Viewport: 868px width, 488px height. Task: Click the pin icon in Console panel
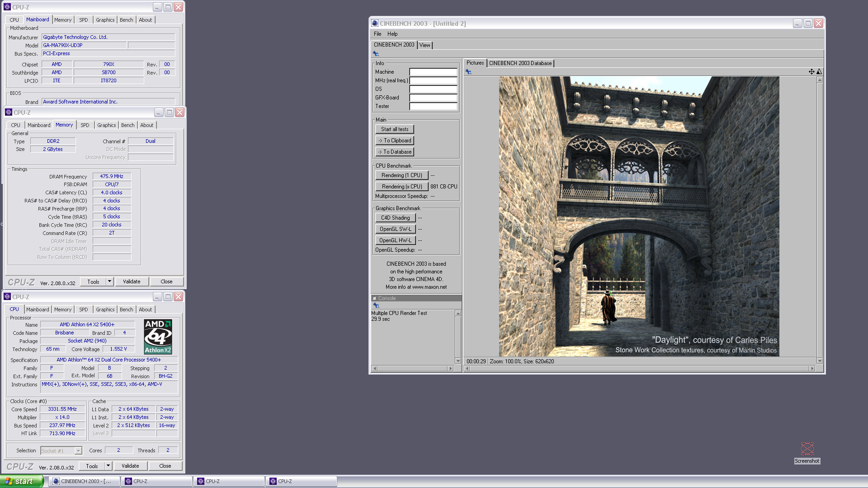[376, 305]
